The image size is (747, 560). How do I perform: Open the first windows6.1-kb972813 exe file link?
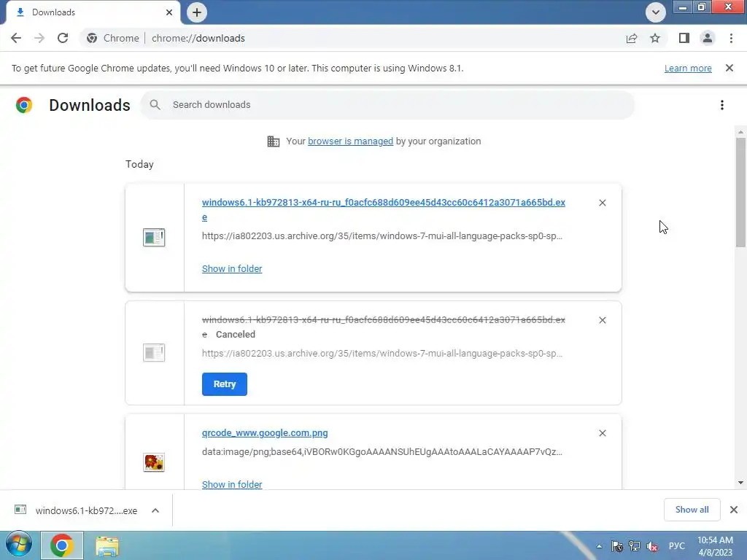(x=384, y=209)
